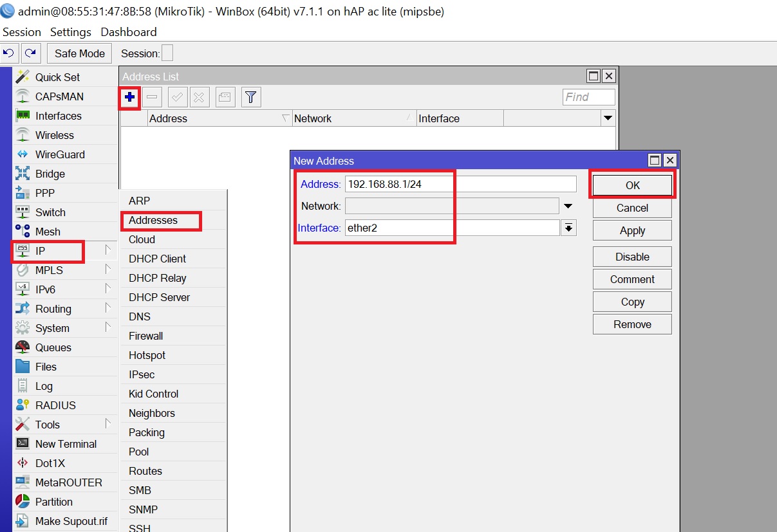Click the PPP icon in sidebar

point(23,192)
